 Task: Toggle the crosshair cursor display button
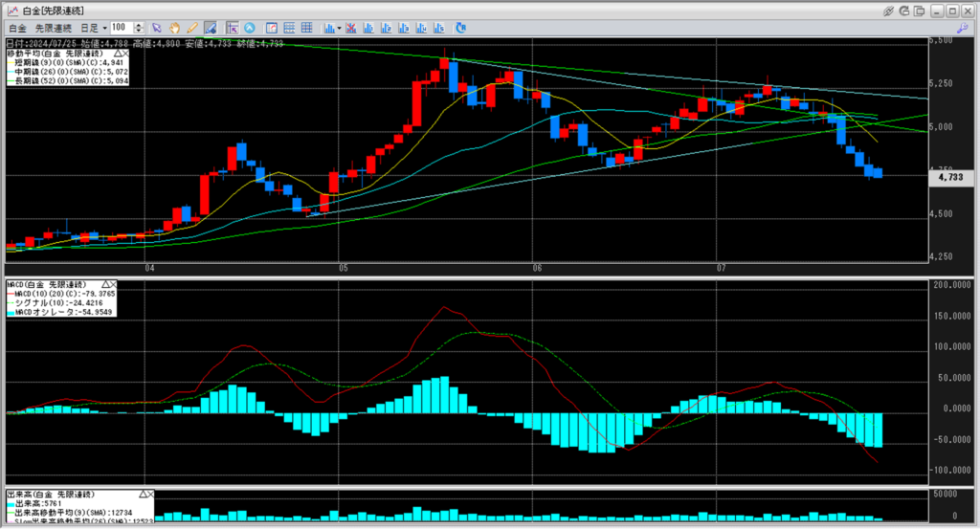(233, 28)
